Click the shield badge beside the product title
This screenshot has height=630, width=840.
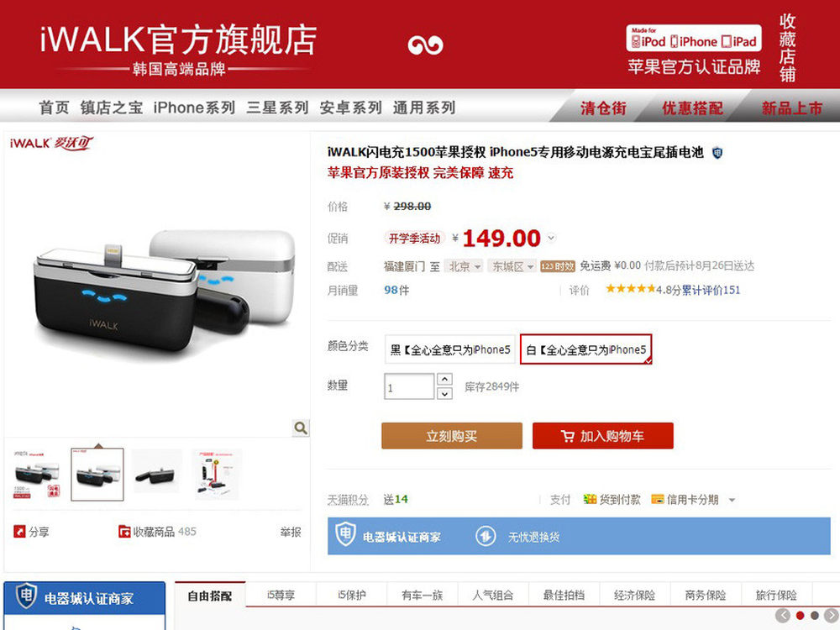[717, 153]
